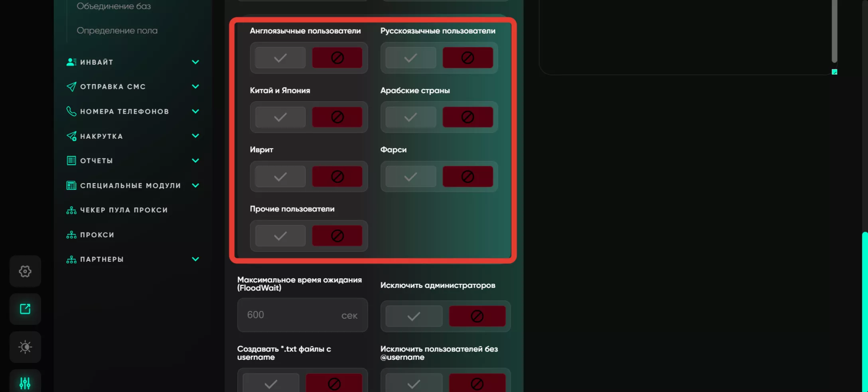Viewport: 868px width, 392px height.
Task: Click the Номера телефонов phone icon
Action: (x=71, y=111)
